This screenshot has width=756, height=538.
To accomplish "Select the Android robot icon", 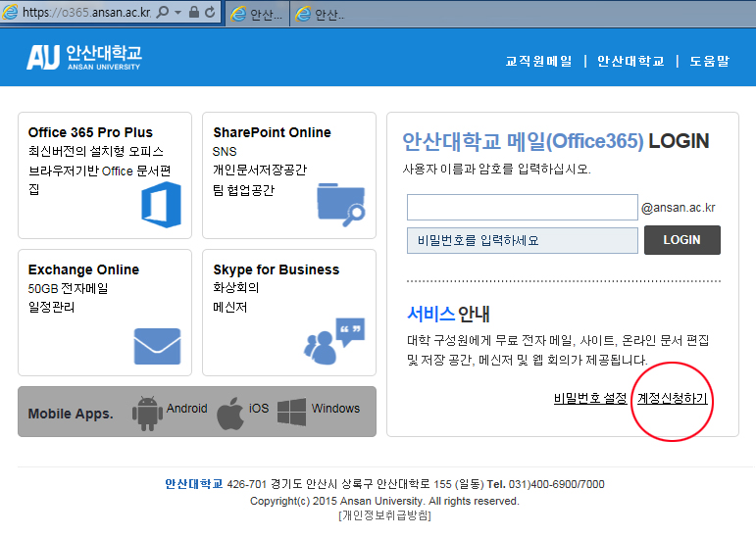I will click(148, 412).
